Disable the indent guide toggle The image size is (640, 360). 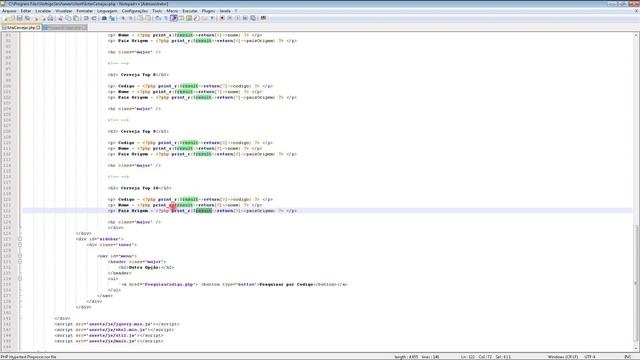pos(174,18)
